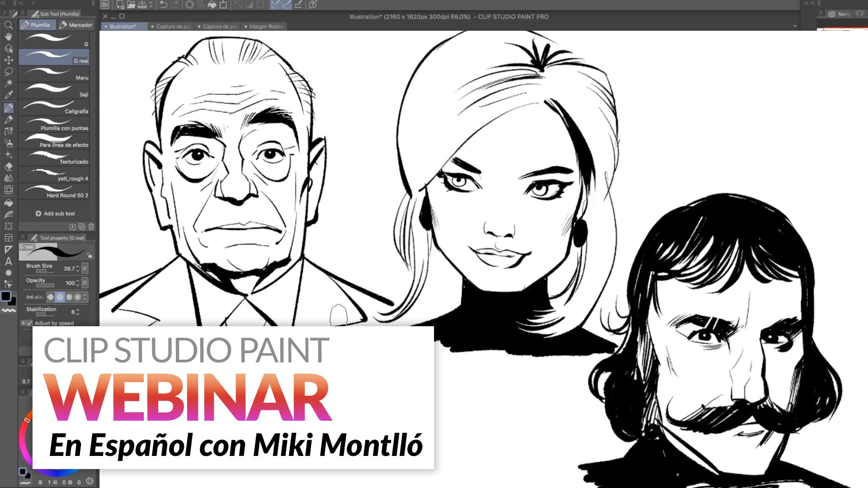Select the Fill bucket tool in left toolbar
Screen dimensions: 868x488
(x=8, y=203)
